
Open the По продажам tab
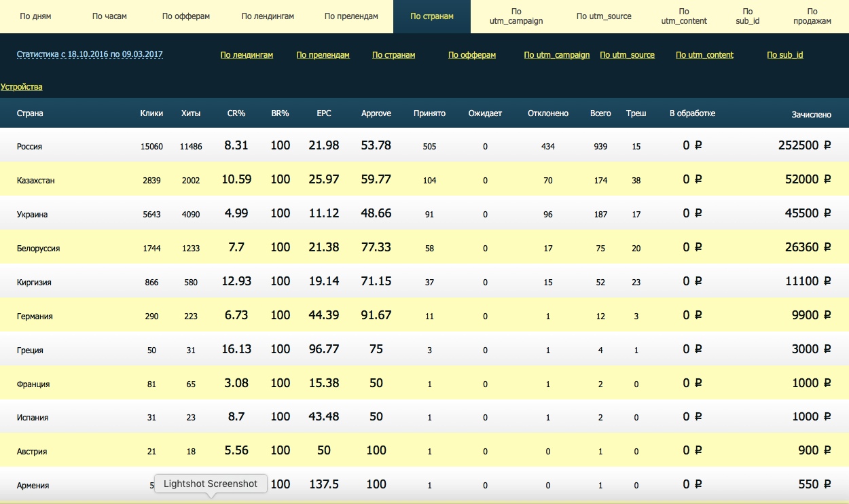click(812, 16)
